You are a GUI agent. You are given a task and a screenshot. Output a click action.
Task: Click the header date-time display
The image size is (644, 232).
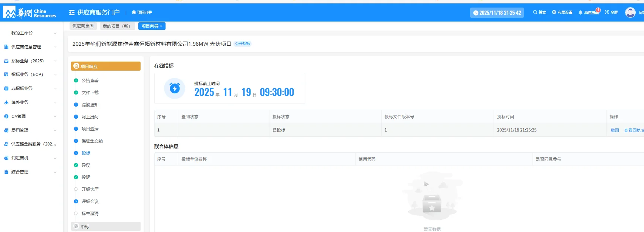[x=497, y=12]
